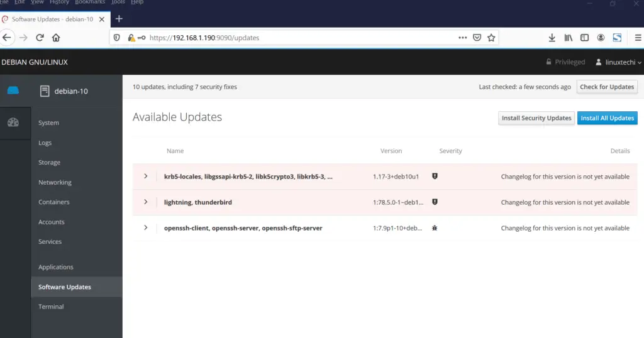Viewport: 644px width, 338px height.
Task: Open the Firefox account icon
Action: pos(601,38)
